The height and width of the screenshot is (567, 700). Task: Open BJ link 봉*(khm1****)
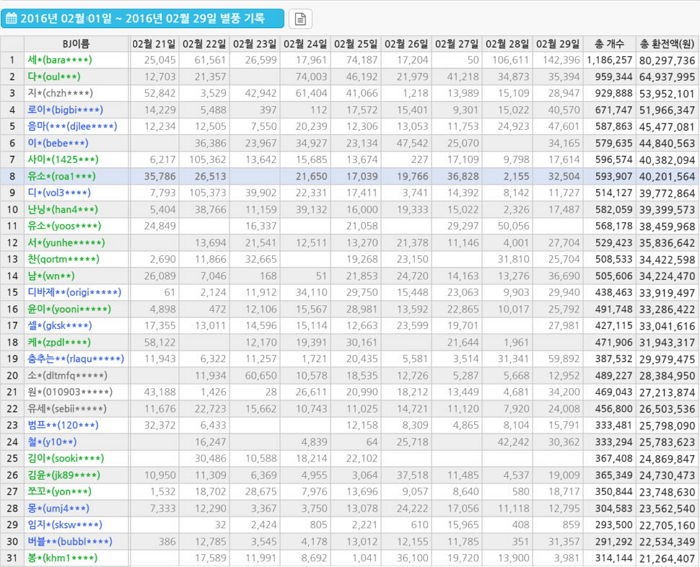62,557
